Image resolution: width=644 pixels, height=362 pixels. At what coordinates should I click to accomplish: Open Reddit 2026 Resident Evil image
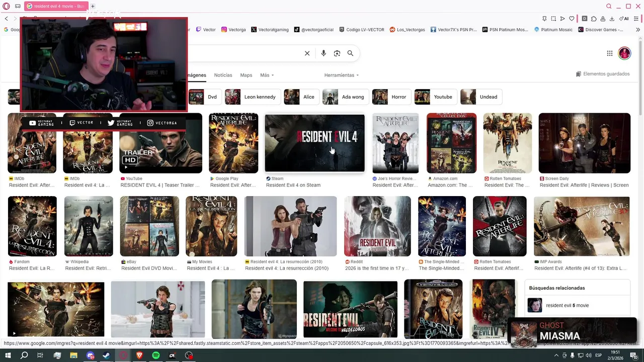377,226
